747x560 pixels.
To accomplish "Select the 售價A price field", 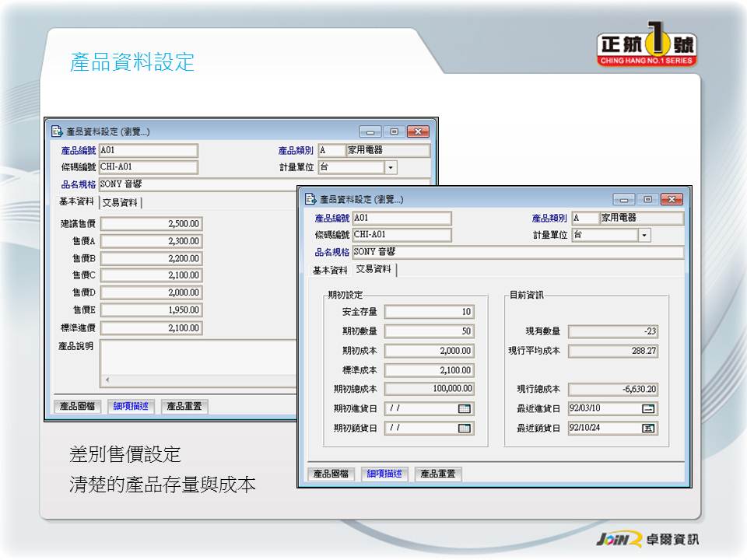I will click(x=152, y=241).
